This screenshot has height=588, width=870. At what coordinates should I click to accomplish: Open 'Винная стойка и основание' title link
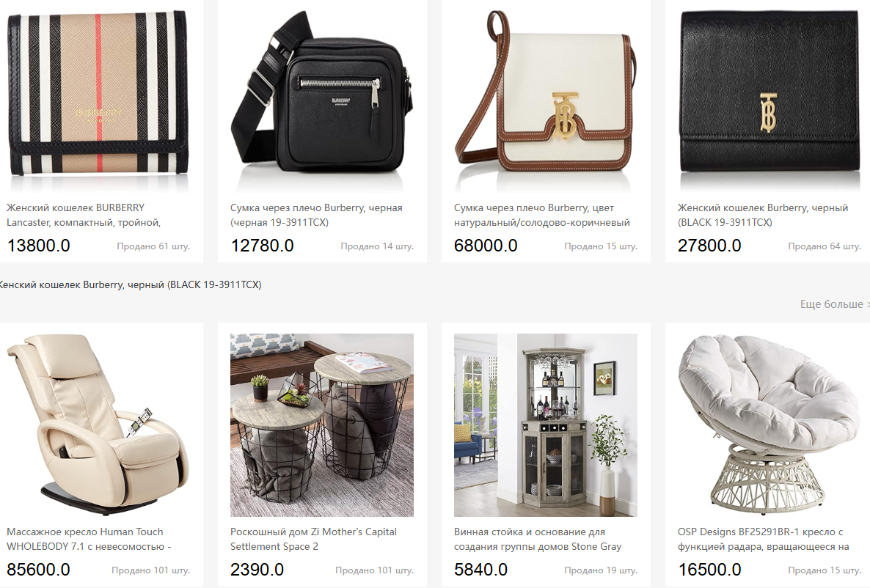[x=538, y=539]
